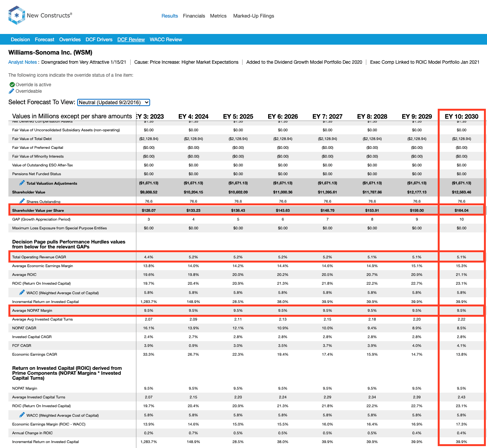Click the Overrideable pencil legend icon

click(11, 91)
